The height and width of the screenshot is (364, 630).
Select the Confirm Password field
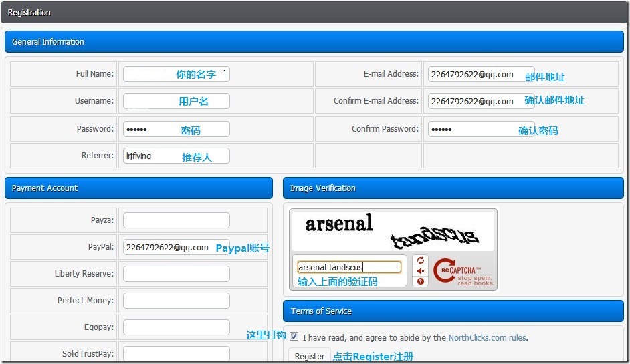(x=481, y=129)
